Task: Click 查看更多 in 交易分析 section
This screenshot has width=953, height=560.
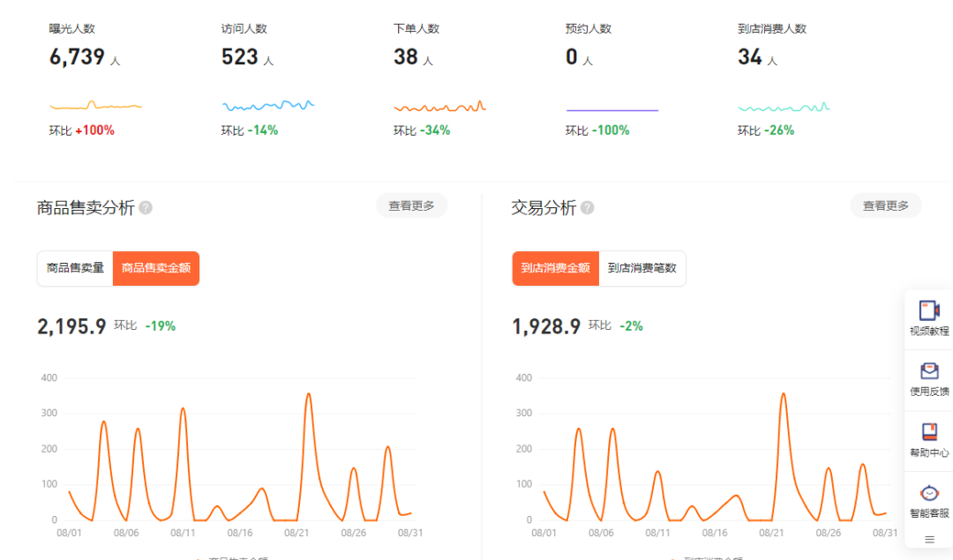Action: [x=885, y=205]
